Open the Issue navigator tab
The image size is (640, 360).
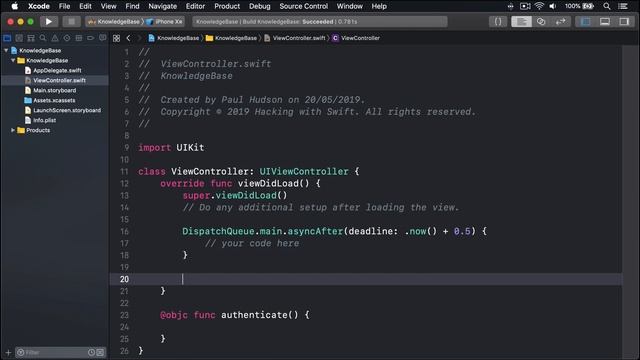[55, 38]
